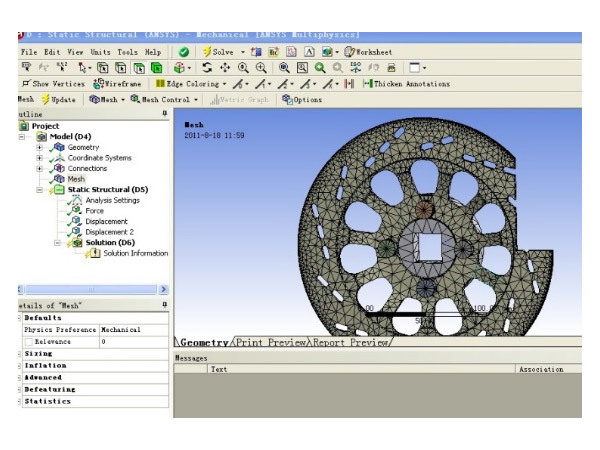
Task: Select Displacement 2 in the tree
Action: pyautogui.click(x=109, y=232)
